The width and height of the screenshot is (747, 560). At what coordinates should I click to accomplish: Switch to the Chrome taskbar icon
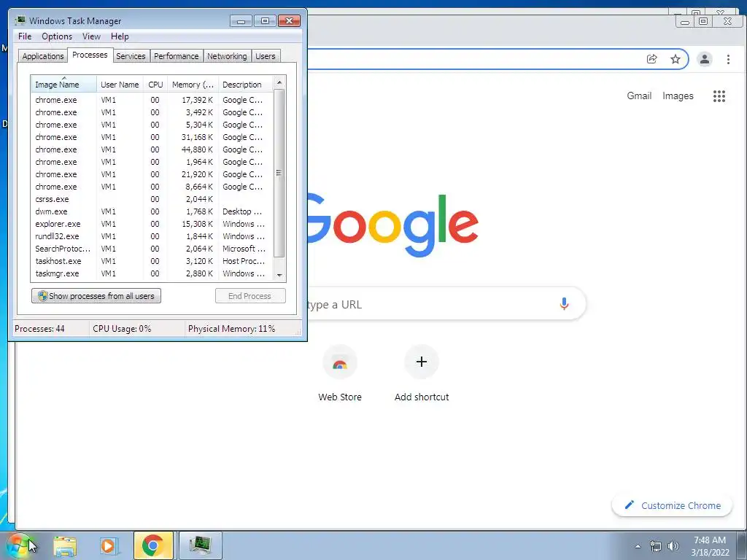153,545
